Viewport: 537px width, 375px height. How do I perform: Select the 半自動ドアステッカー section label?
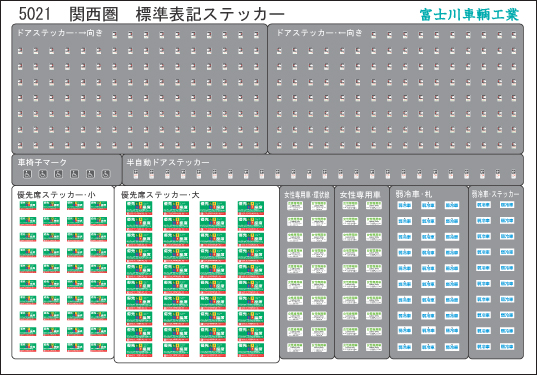click(x=168, y=162)
